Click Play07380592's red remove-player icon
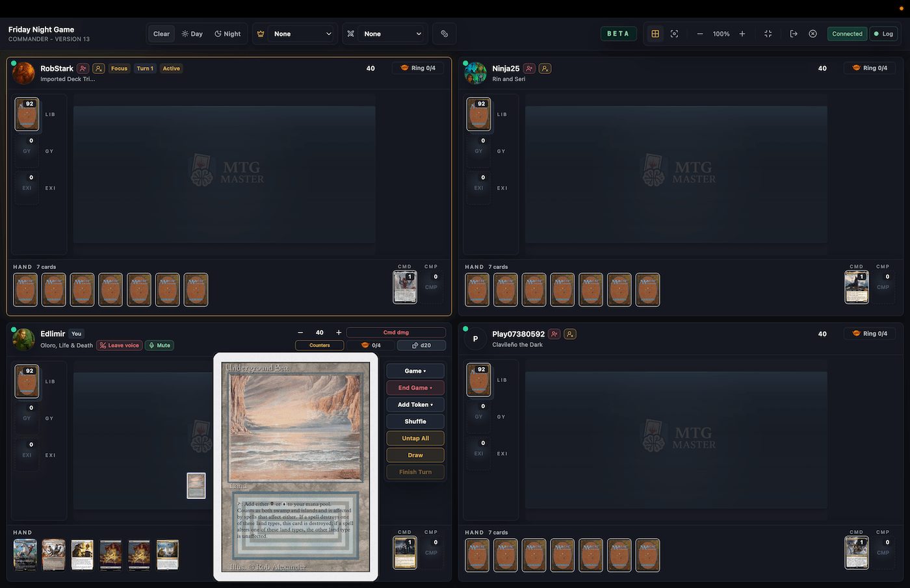The height and width of the screenshot is (588, 910). pyautogui.click(x=554, y=334)
